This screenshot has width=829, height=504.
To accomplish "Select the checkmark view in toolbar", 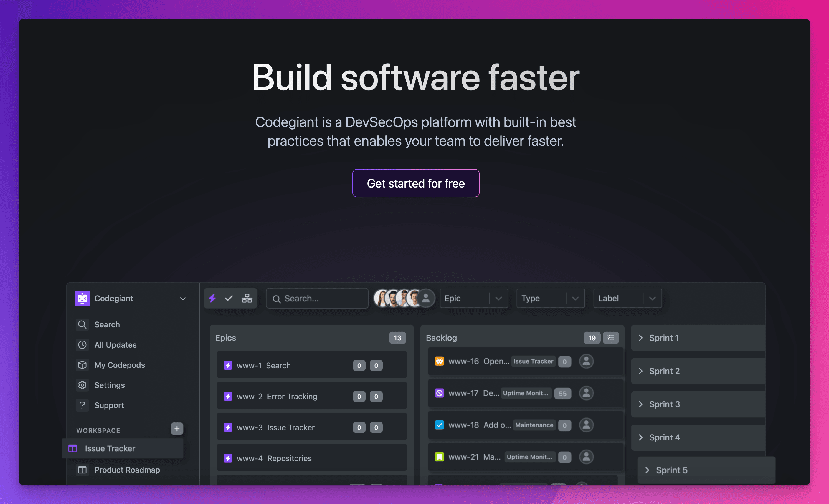I will click(229, 298).
